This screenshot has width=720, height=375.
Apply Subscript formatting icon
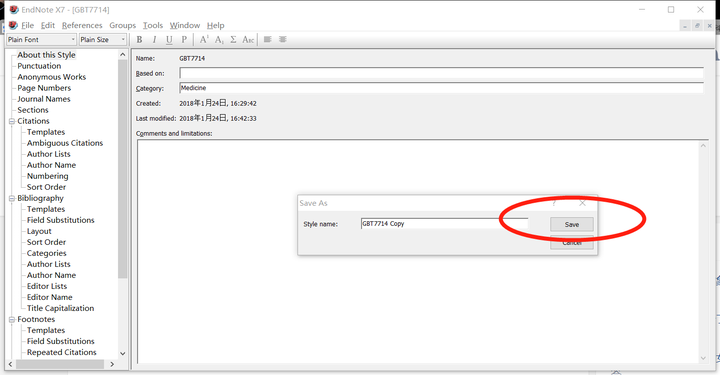pos(219,40)
